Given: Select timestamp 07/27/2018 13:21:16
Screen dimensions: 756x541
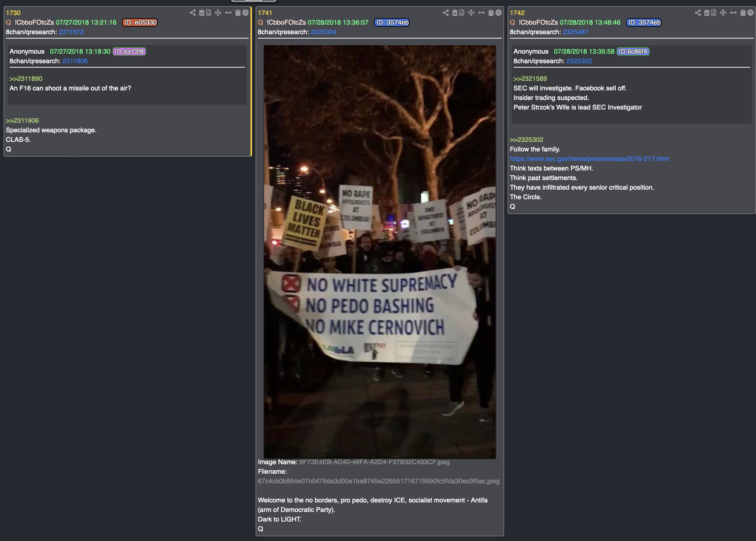Looking at the screenshot, I should [86, 22].
